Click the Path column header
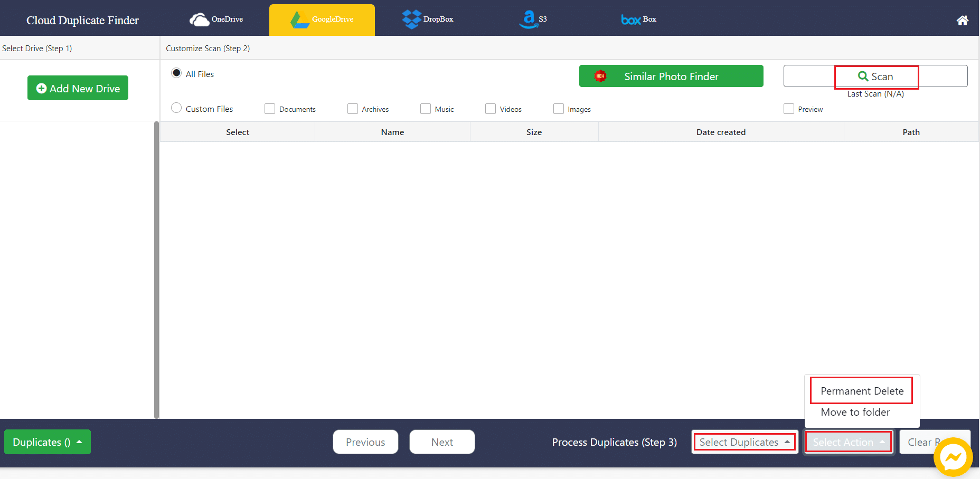980x479 pixels. (911, 132)
